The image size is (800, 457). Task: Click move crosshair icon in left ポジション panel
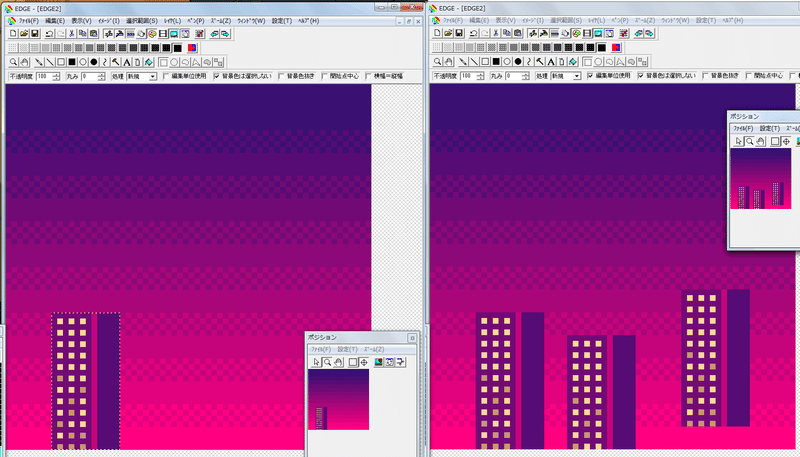364,362
